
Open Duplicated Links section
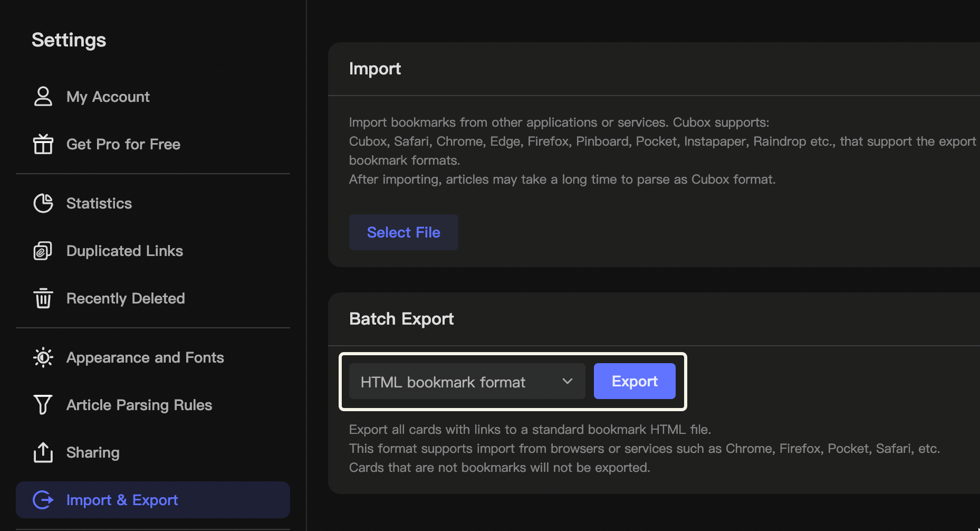point(153,251)
